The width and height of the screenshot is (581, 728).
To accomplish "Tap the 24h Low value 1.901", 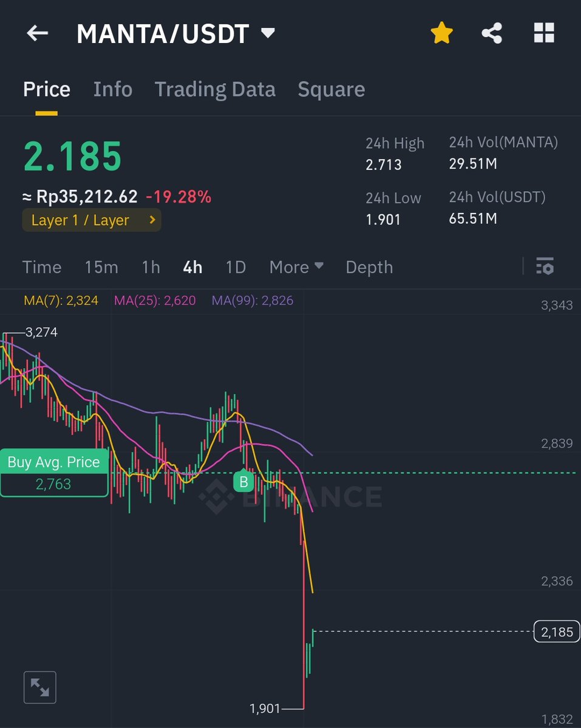I will [383, 219].
